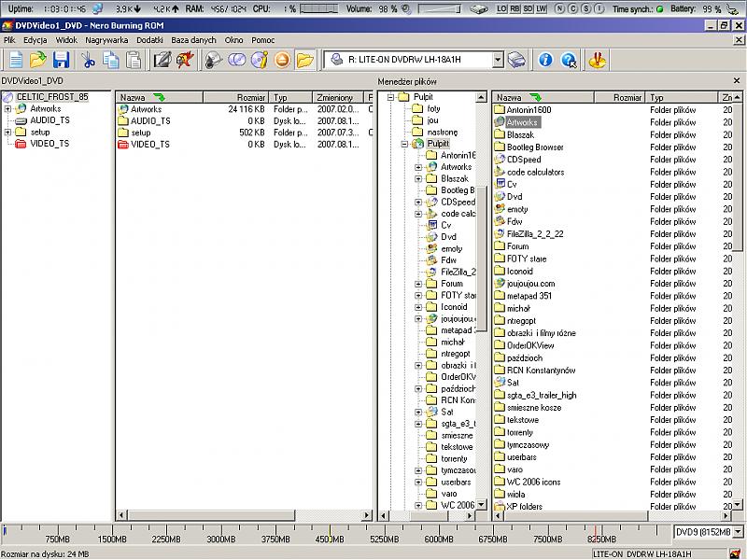Open the Widok menu
This screenshot has height=560, width=747.
point(66,40)
